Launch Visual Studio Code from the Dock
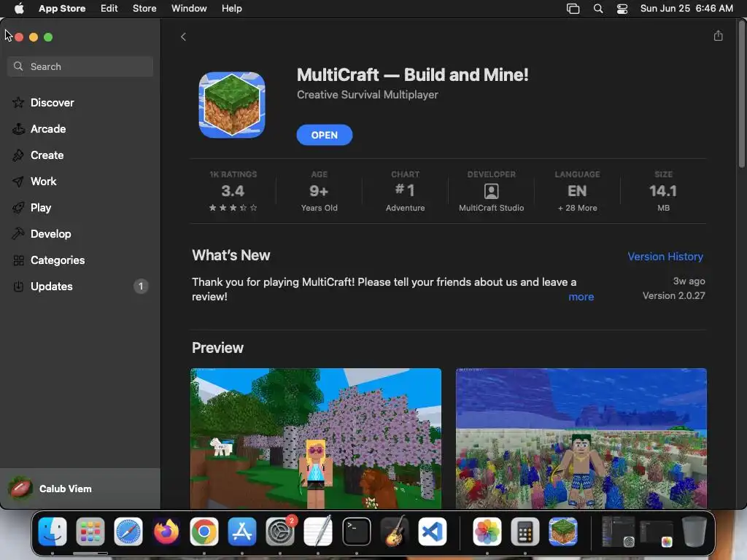Image resolution: width=747 pixels, height=560 pixels. 433,531
